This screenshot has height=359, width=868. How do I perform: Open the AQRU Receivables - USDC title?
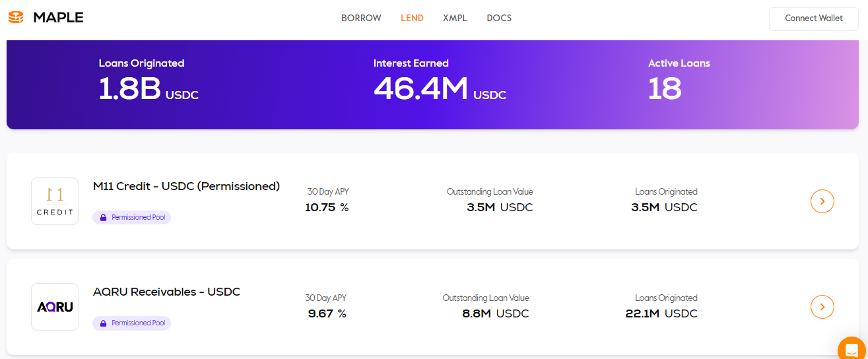click(x=166, y=292)
